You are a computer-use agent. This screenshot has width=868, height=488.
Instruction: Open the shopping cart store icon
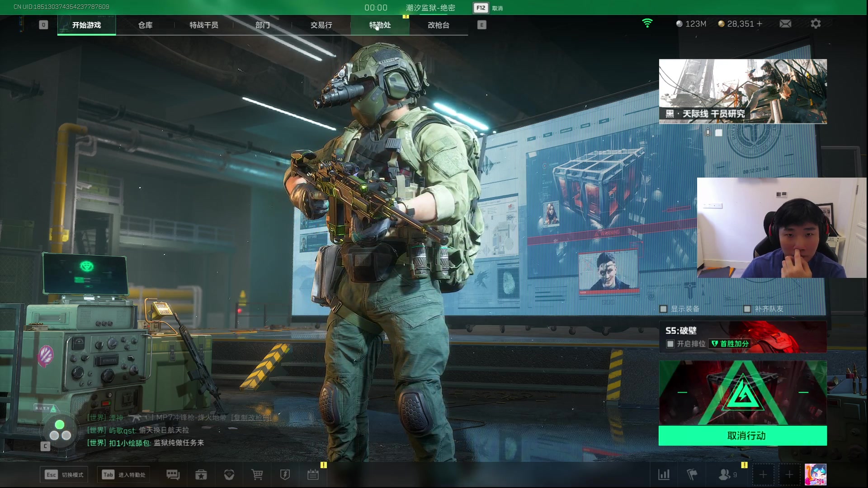click(x=257, y=474)
